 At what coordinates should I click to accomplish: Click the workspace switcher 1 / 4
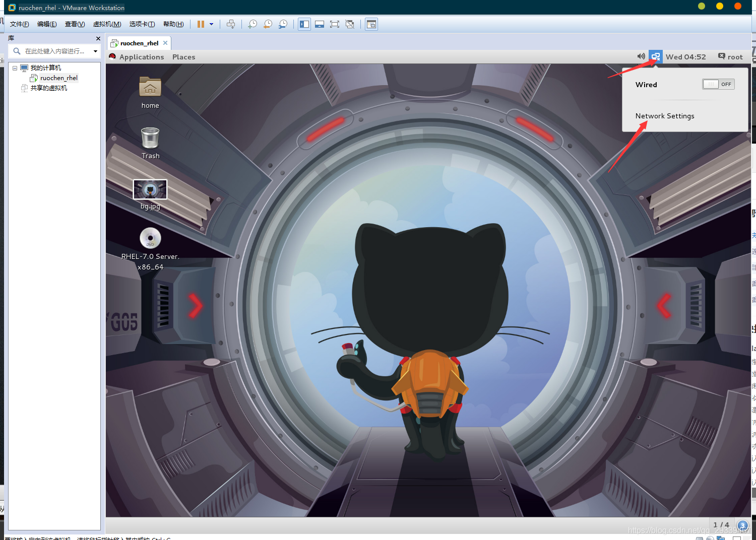(x=721, y=525)
